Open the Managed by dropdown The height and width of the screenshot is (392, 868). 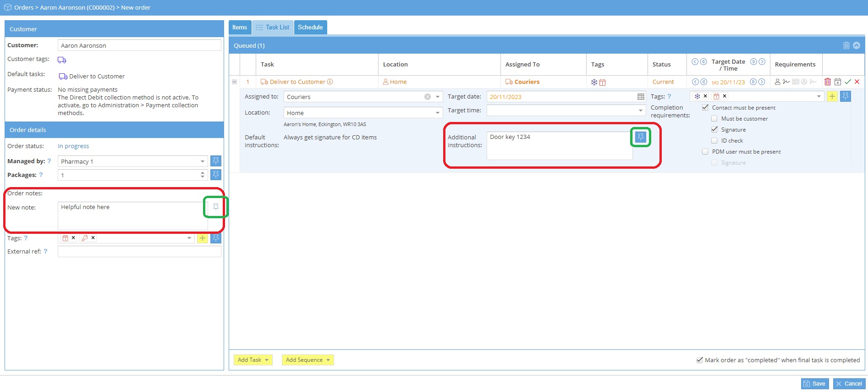(x=203, y=161)
